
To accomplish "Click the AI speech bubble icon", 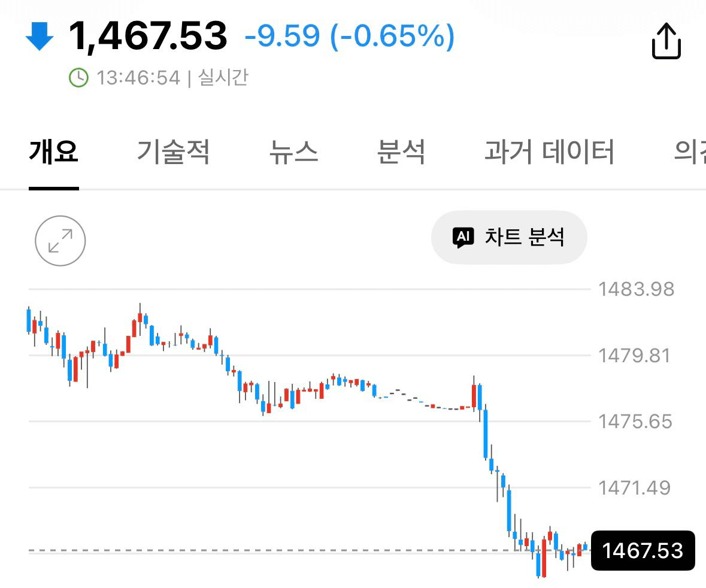I will 463,237.
